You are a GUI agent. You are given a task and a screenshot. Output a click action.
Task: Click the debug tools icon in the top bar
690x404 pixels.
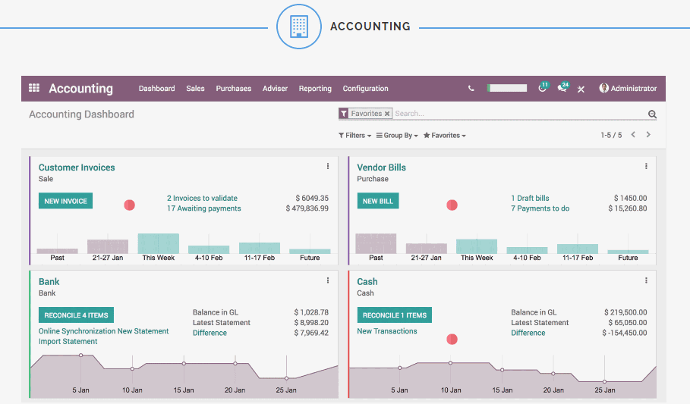[x=581, y=89]
